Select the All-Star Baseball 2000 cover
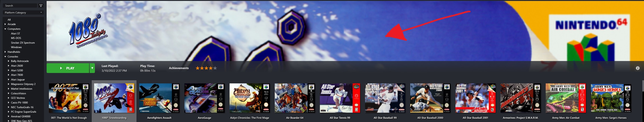Image resolution: width=644 pixels, height=122 pixels. [x=430, y=98]
